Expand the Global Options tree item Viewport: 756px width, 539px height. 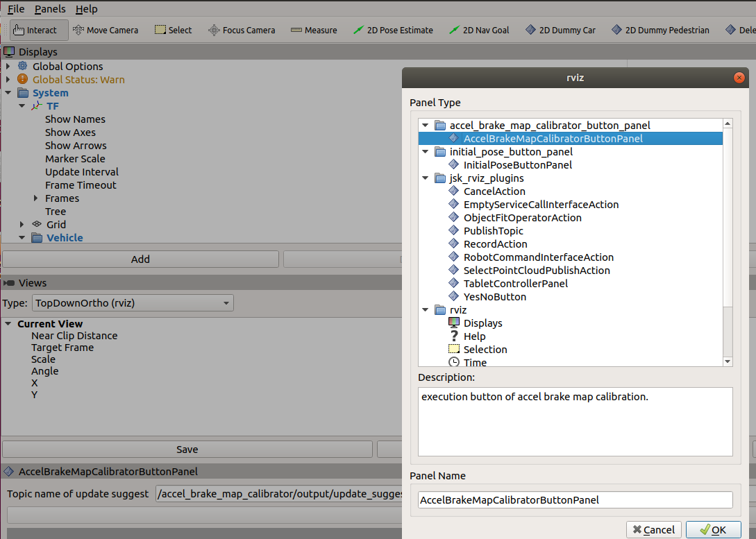click(8, 67)
